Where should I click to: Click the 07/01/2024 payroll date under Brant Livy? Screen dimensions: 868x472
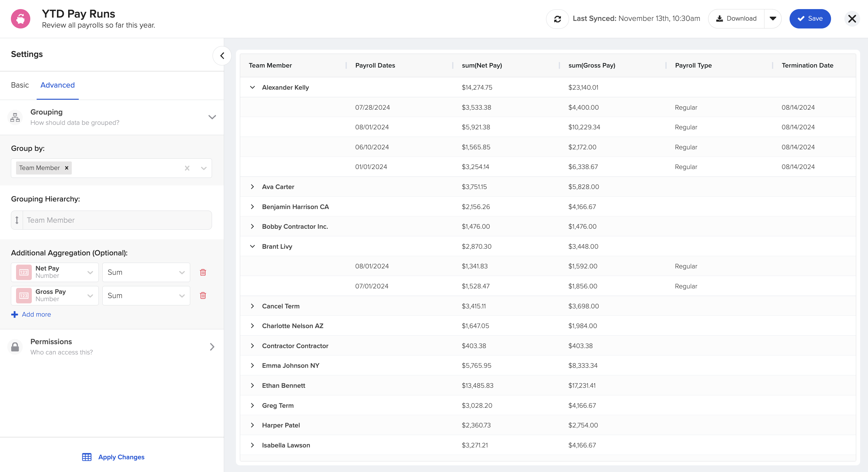point(372,286)
